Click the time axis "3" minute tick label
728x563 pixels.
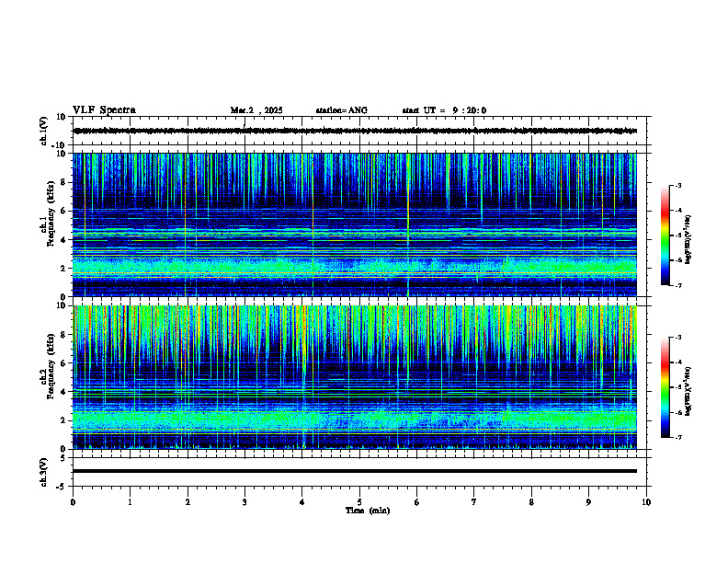245,502
